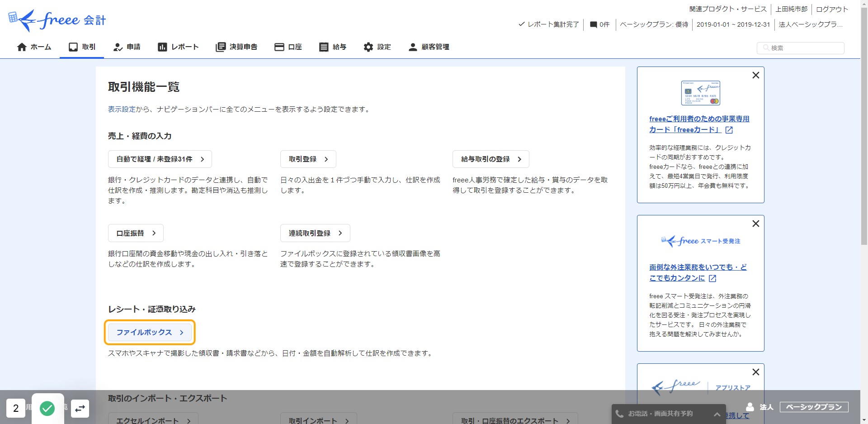Screen dimensions: 868x424
Task: Click the swap arrows icon button
Action: pos(80,409)
